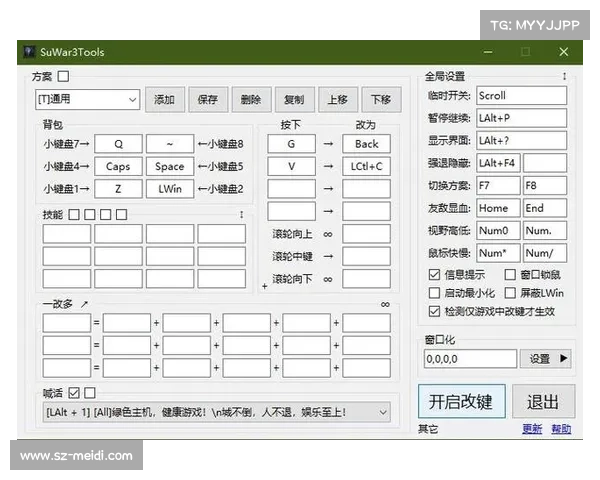Toggle the fourth 技能 checkbox
Viewport: 600px width, 480px height.
pyautogui.click(x=121, y=214)
